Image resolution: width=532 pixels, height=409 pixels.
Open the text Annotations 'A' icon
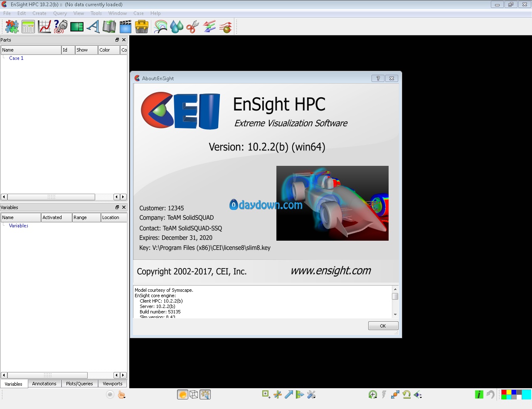(x=93, y=27)
